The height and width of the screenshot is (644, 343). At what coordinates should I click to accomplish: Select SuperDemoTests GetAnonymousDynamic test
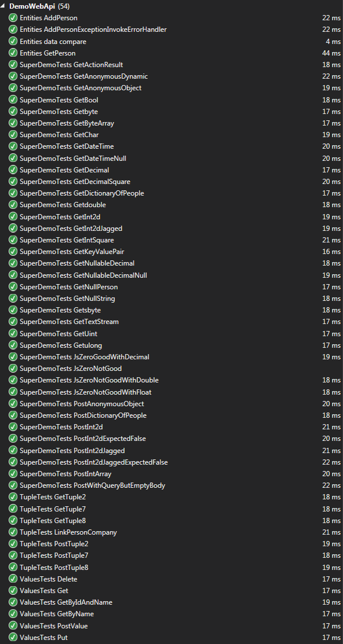click(x=171, y=76)
